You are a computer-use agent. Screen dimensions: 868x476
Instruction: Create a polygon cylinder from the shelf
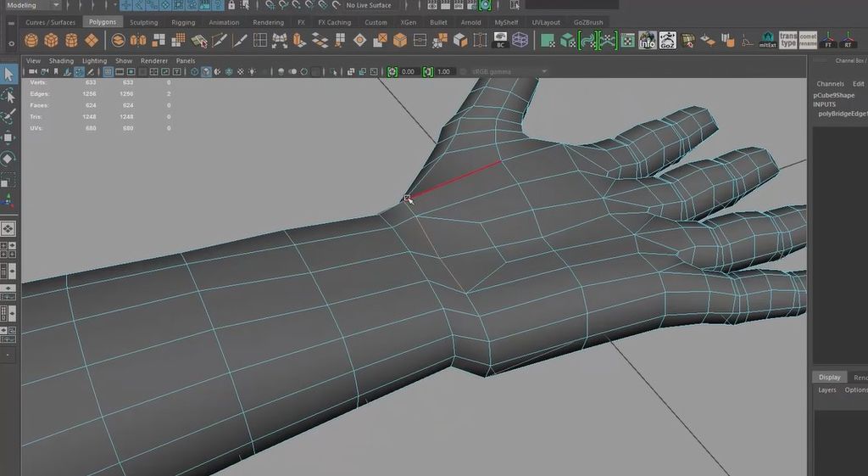[71, 41]
